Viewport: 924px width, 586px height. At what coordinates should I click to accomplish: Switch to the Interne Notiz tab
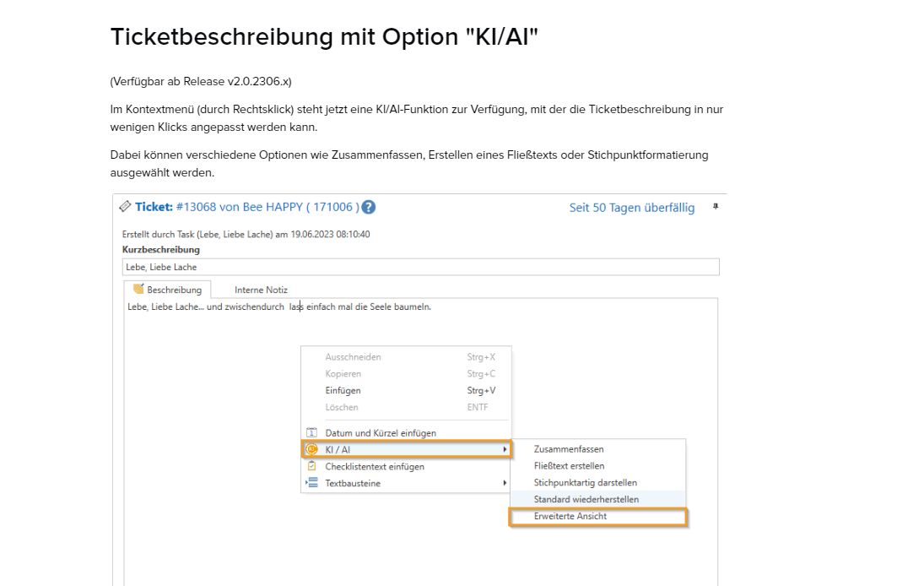261,290
